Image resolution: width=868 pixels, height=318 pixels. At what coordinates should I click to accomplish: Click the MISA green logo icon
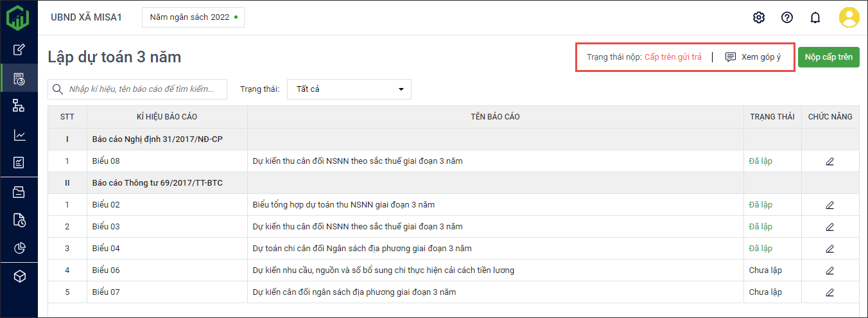tap(19, 17)
